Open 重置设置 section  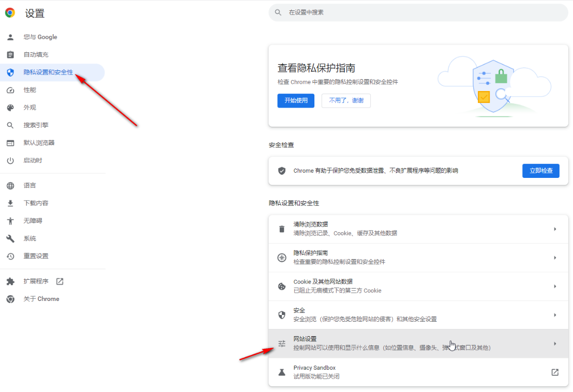tap(36, 256)
